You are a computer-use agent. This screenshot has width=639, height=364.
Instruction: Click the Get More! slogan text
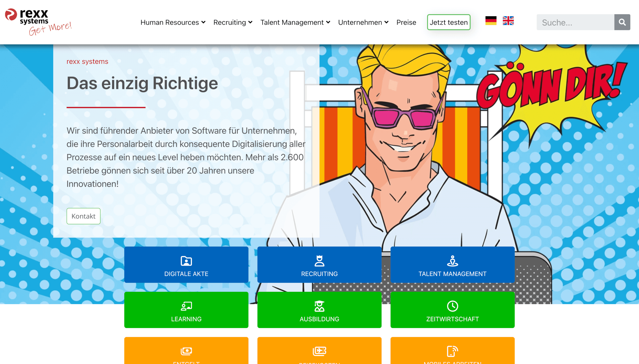(50, 29)
